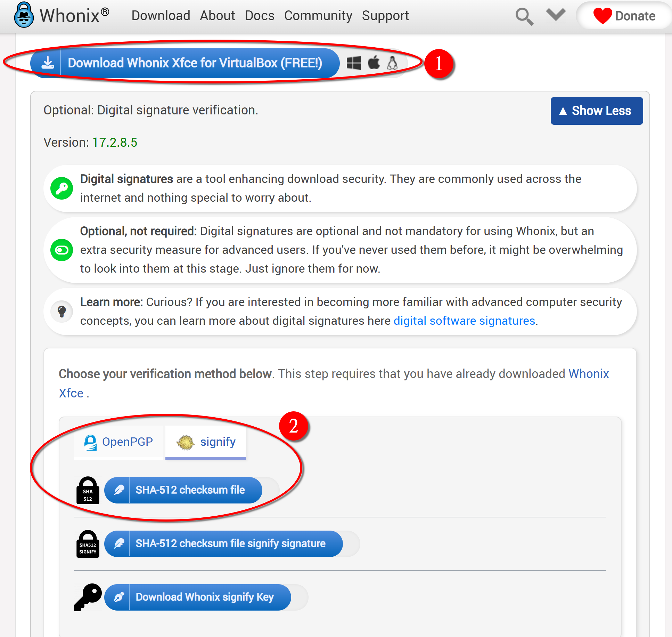Collapse section with Show Less
Viewport: 672px width, 637px height.
(596, 111)
